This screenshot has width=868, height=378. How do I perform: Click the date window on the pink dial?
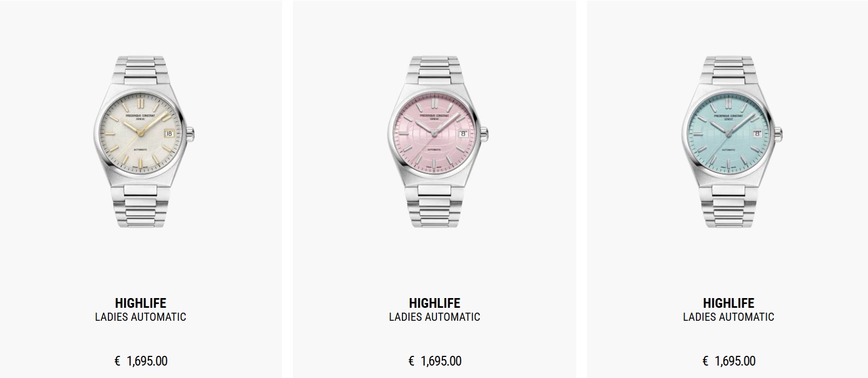click(464, 133)
